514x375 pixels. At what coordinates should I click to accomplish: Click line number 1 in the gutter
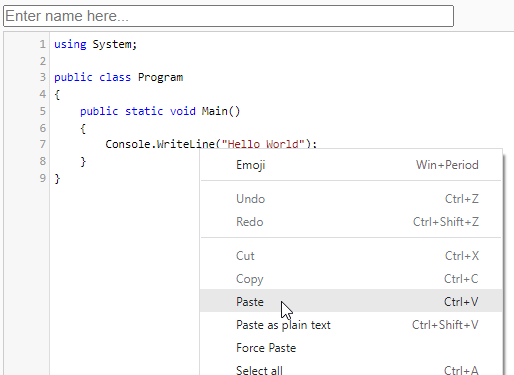(42, 44)
